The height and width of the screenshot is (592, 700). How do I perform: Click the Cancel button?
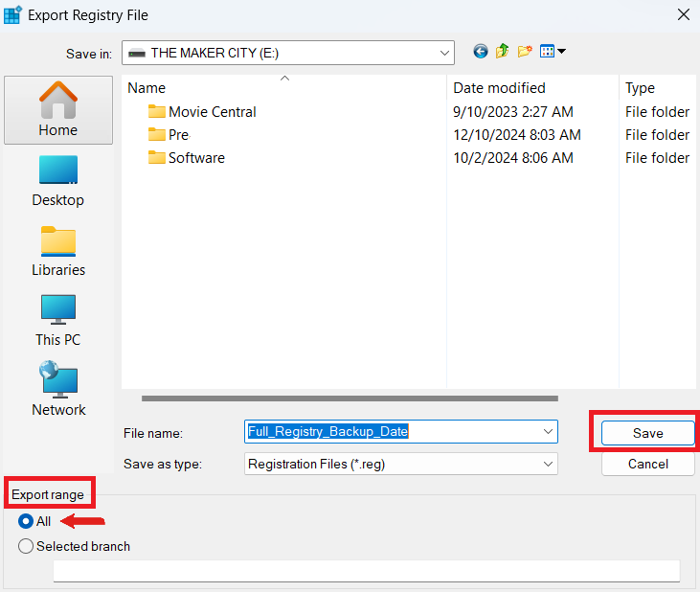pos(647,464)
